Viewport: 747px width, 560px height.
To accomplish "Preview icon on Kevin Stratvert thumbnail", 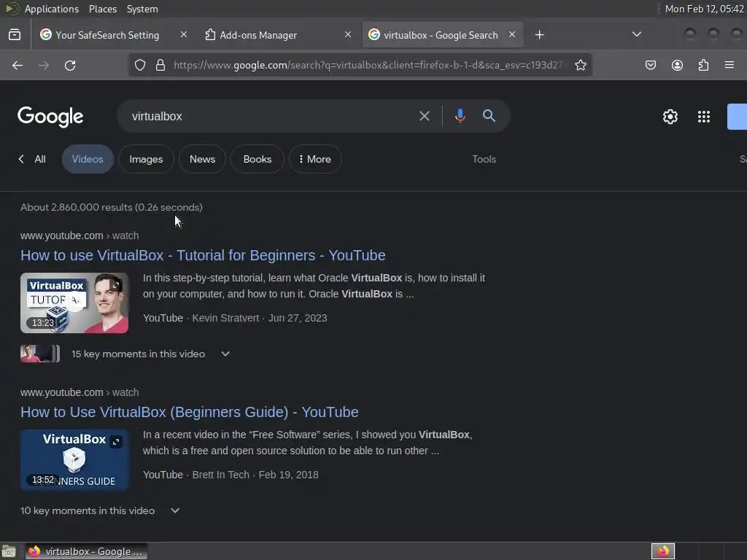I will pyautogui.click(x=115, y=285).
